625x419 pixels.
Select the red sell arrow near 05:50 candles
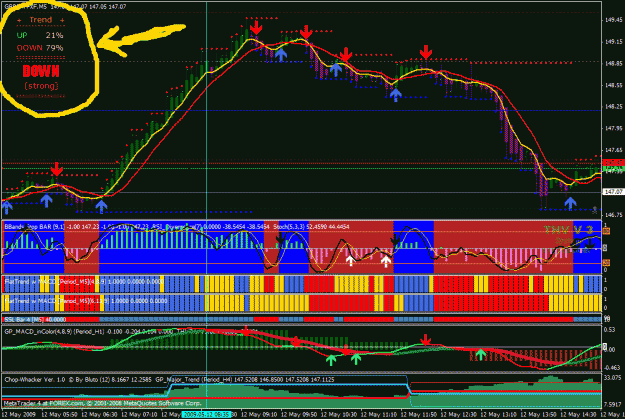(x=57, y=169)
